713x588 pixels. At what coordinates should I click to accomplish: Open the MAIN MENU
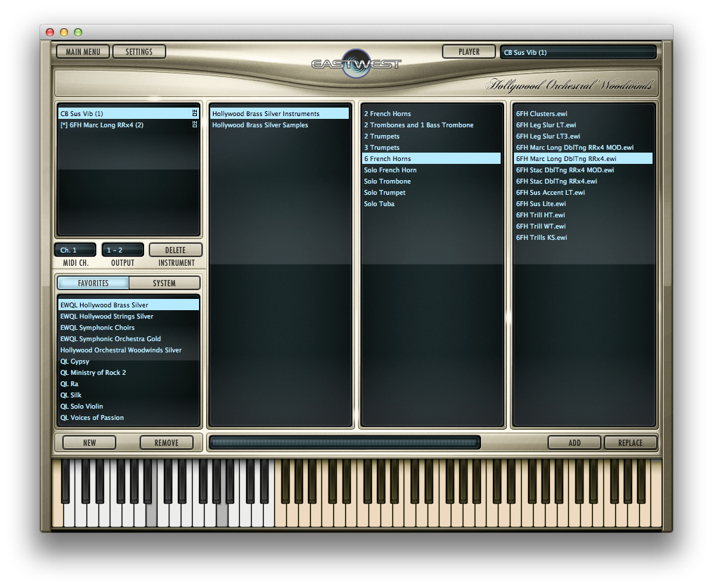coord(83,51)
